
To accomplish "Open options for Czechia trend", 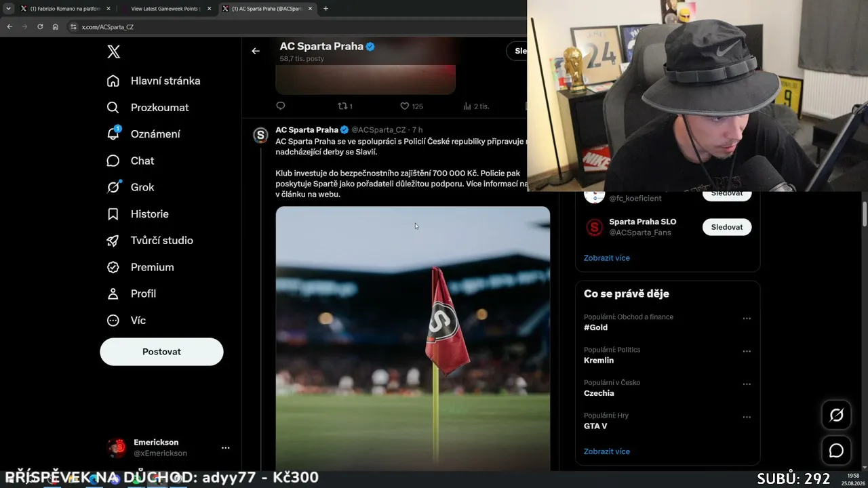I will (747, 384).
